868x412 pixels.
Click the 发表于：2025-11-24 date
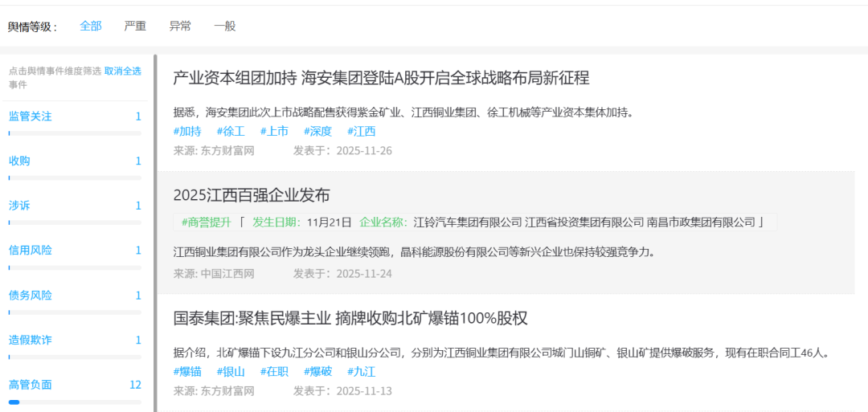(342, 274)
